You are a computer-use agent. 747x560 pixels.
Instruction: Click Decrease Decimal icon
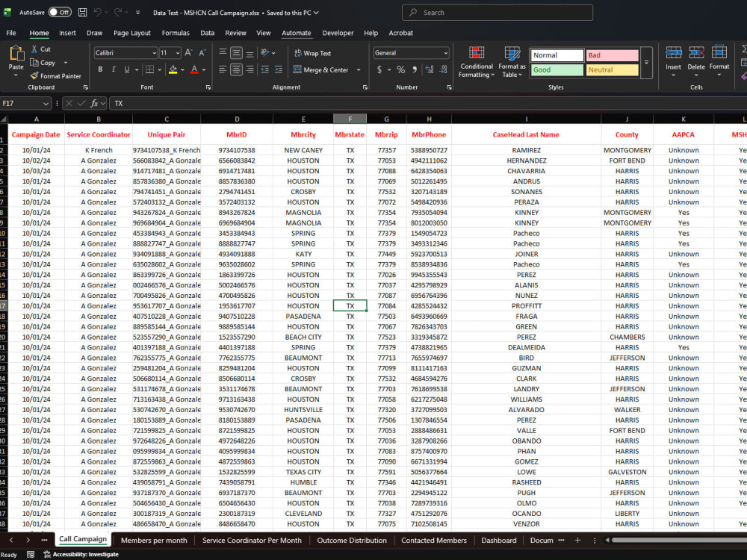click(444, 69)
